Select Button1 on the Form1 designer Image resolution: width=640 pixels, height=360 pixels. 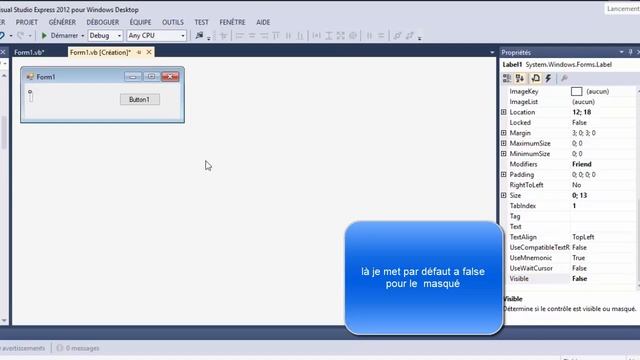[x=140, y=100]
